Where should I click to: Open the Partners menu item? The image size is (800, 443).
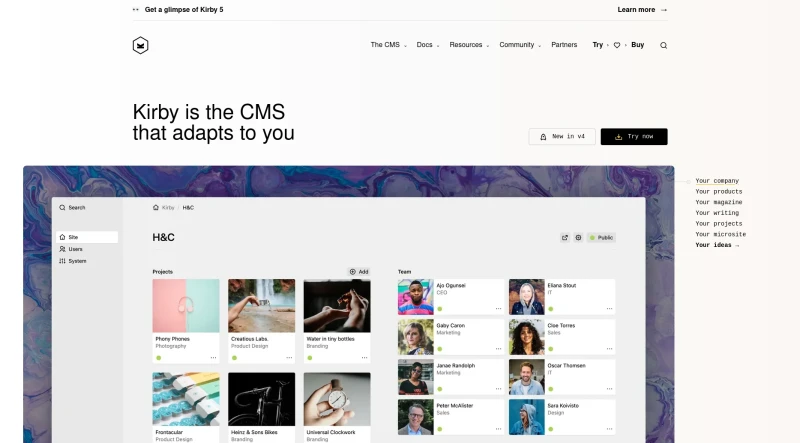point(564,45)
